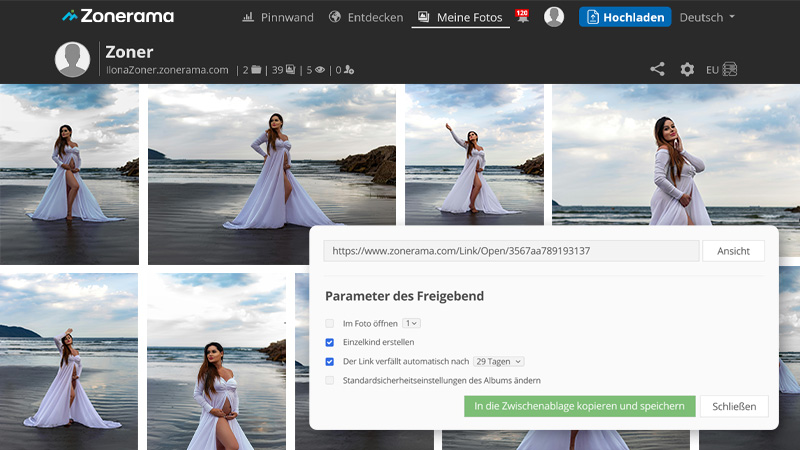Open the Deutsch language dropdown
Viewport: 800px width, 450px height.
pyautogui.click(x=707, y=17)
